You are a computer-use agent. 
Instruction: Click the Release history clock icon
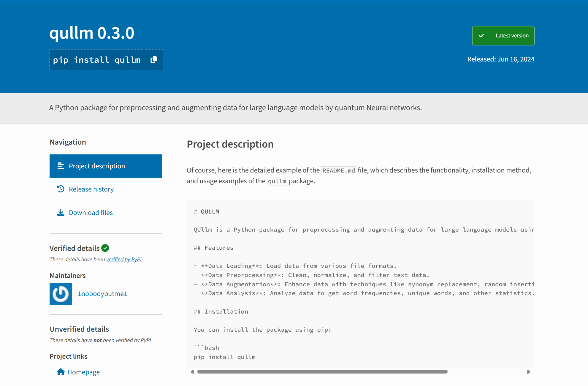61,189
